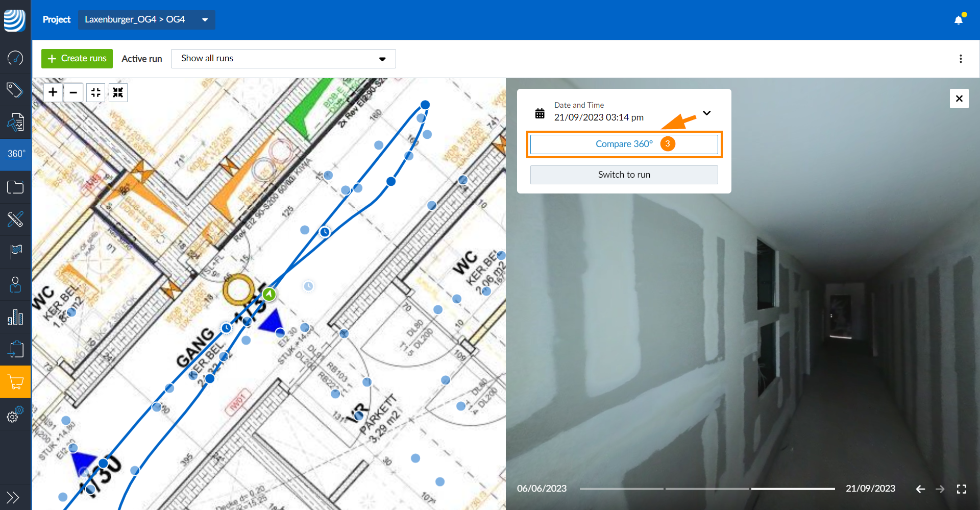Screen dimensions: 980x510
Task: Open the folder icon in sidebar
Action: tap(15, 187)
